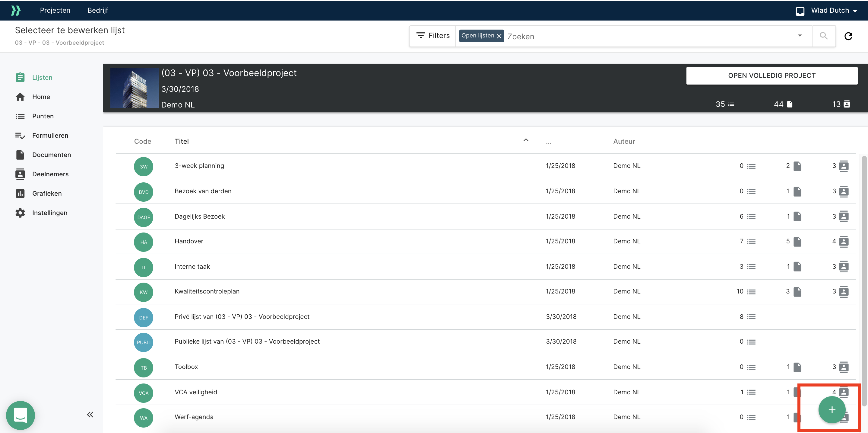The width and height of the screenshot is (868, 433).
Task: Open the Filters dropdown
Action: (x=433, y=36)
